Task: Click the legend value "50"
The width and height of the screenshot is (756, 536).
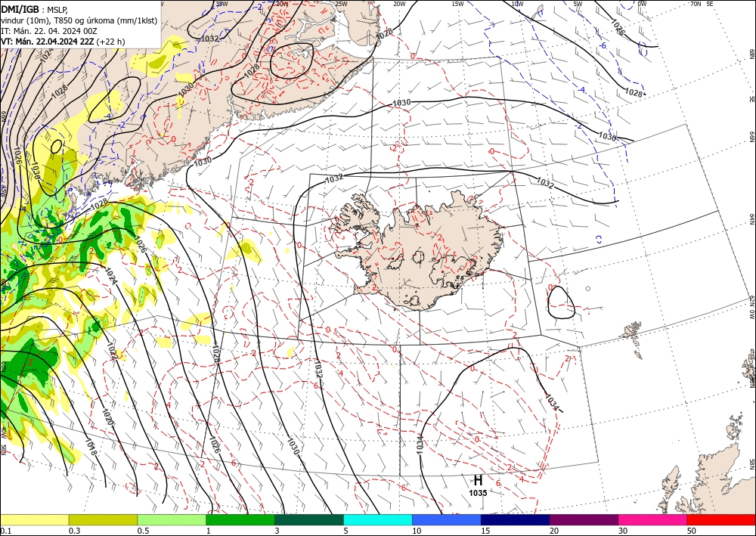Action: coord(692,531)
